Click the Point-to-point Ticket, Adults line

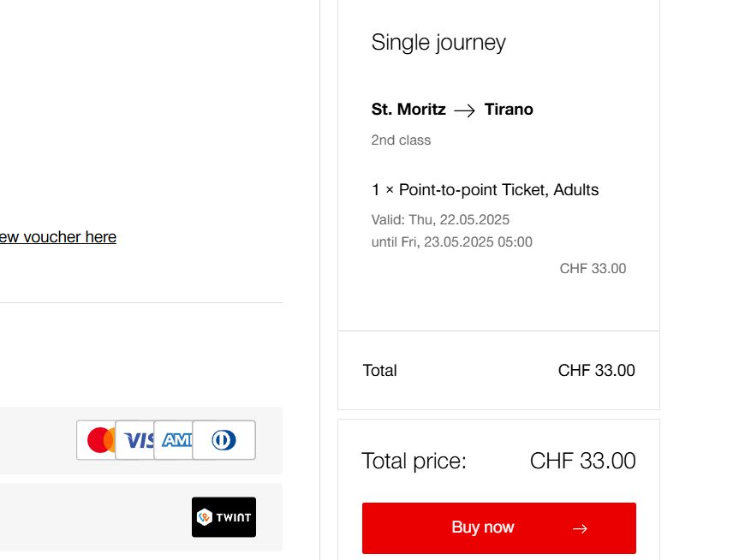pos(485,190)
